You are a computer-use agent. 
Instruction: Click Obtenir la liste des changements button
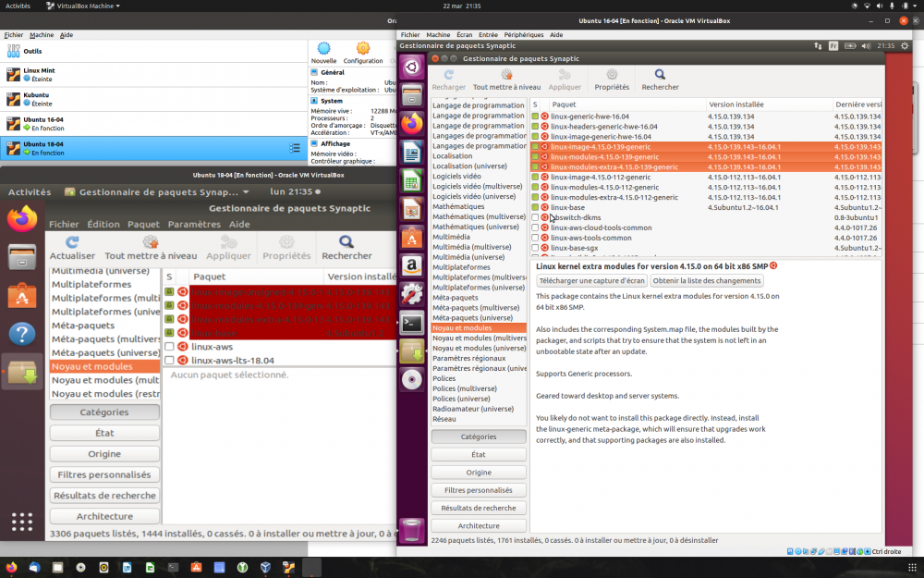[x=707, y=280]
